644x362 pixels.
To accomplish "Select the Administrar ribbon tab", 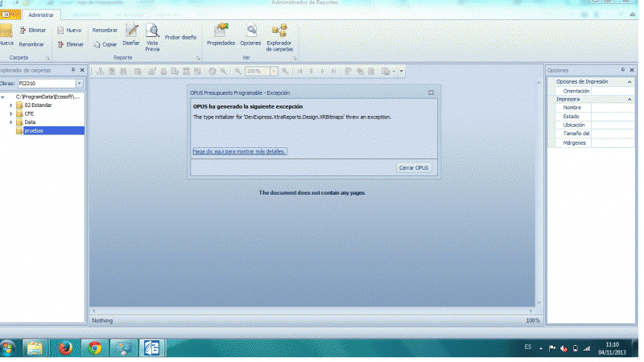I will pyautogui.click(x=40, y=14).
